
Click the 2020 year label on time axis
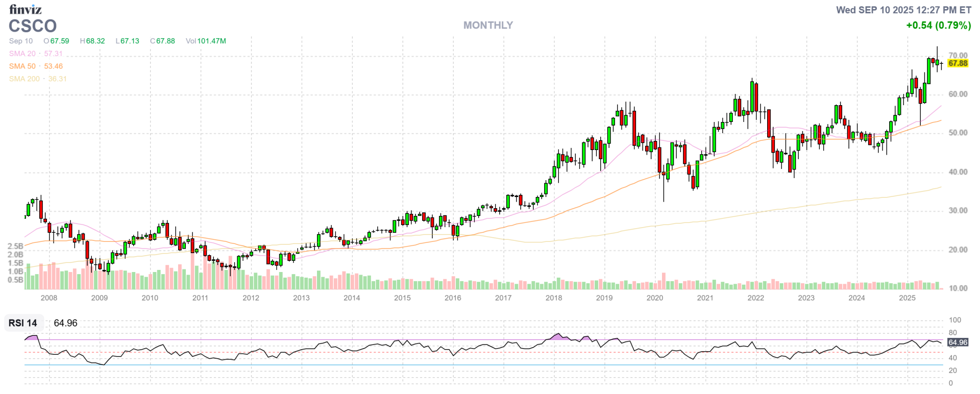click(x=654, y=298)
